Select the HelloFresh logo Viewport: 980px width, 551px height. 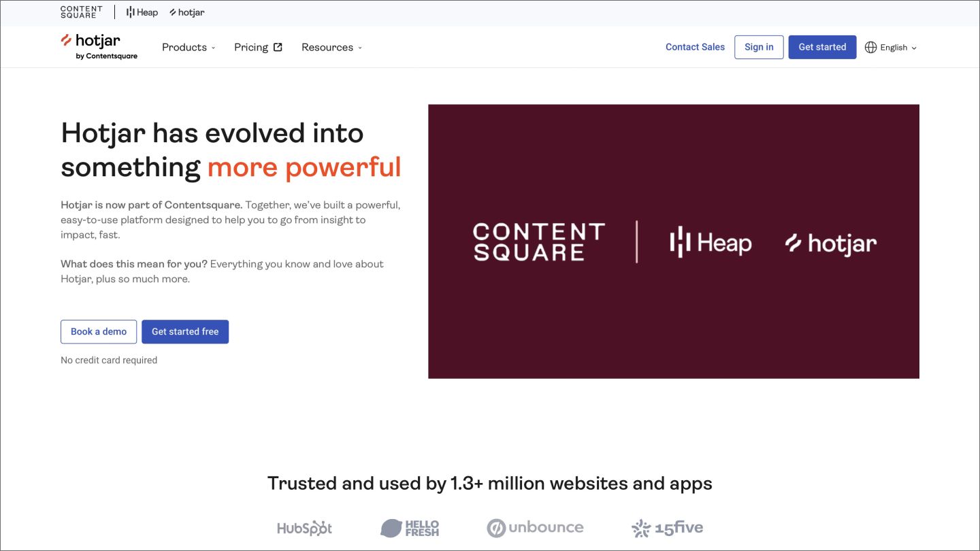(x=409, y=528)
